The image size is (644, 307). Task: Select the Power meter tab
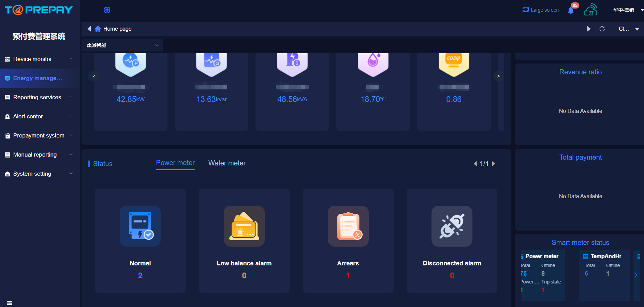[x=175, y=163]
